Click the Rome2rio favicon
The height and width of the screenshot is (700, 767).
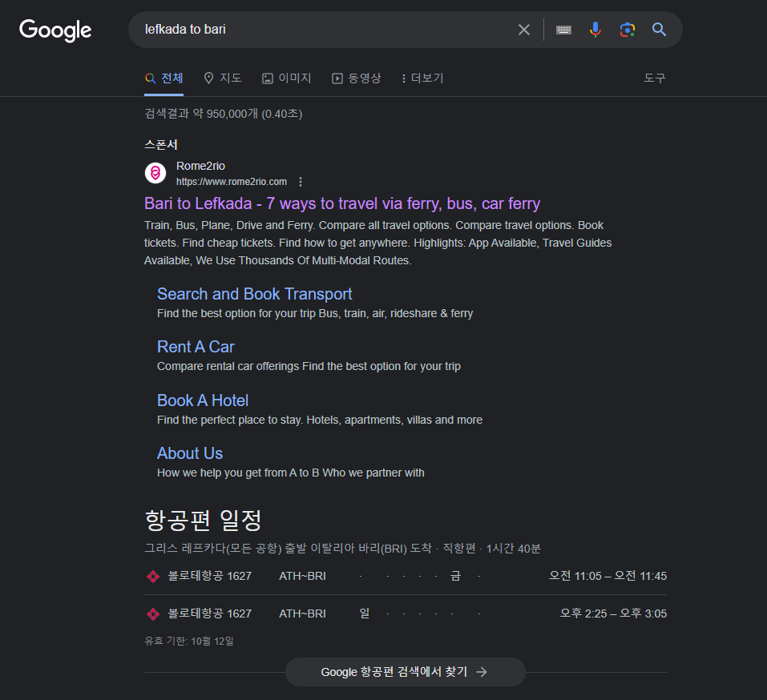click(x=155, y=173)
